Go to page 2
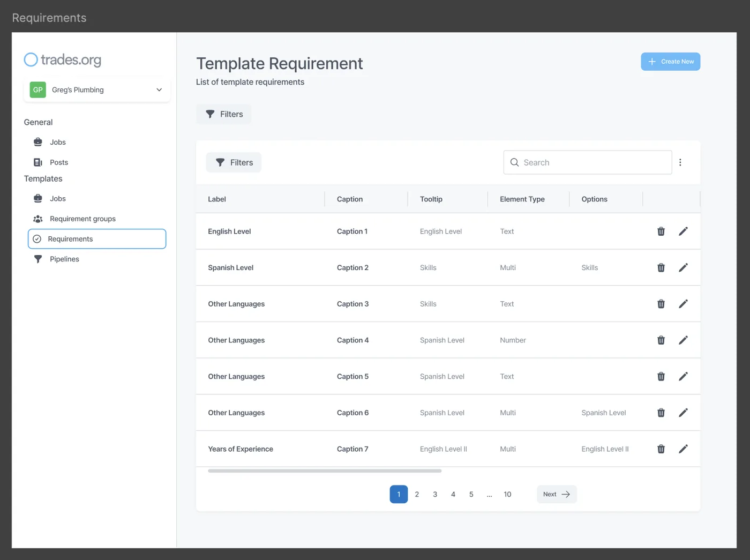 click(x=417, y=495)
